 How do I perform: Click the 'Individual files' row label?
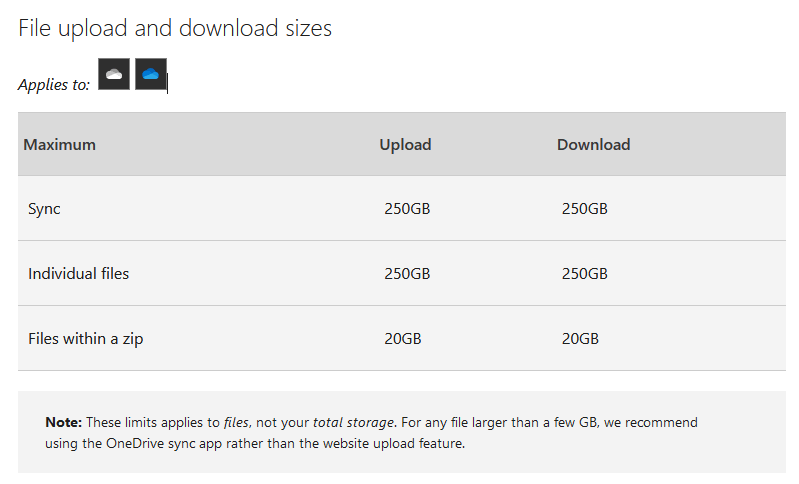click(x=78, y=273)
